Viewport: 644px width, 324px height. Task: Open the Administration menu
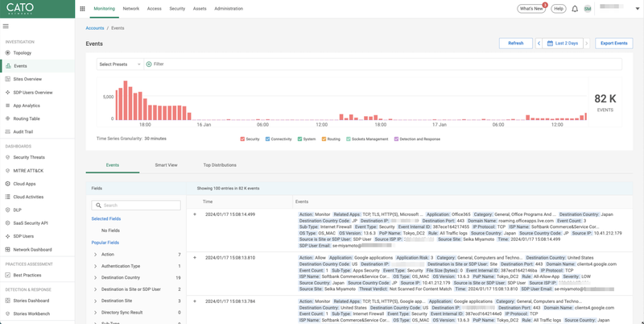(229, 9)
